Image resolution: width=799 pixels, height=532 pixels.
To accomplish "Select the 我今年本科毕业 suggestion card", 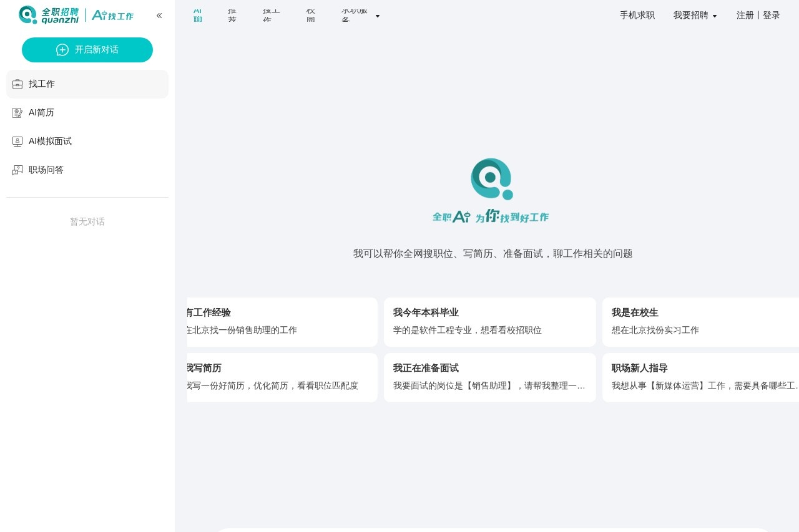I will tap(490, 322).
